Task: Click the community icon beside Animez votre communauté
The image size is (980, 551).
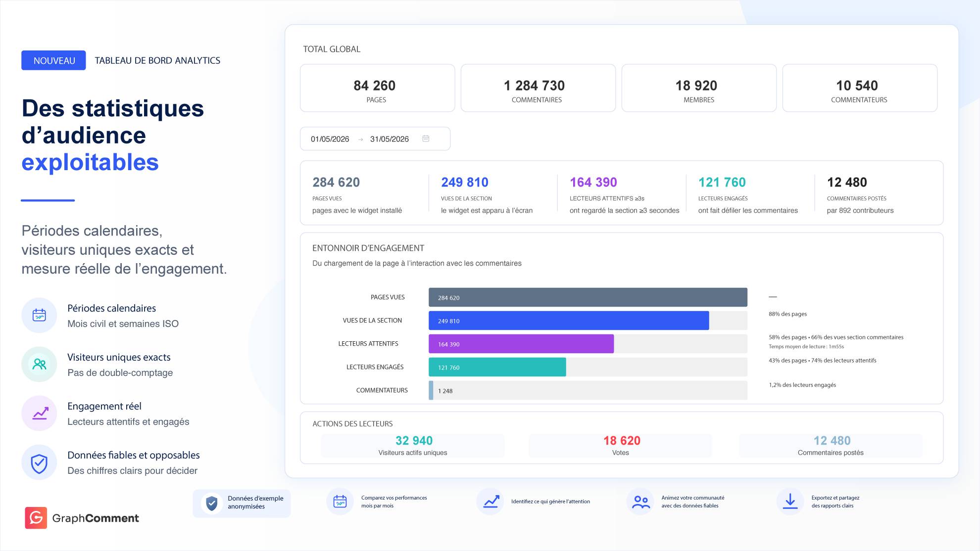Action: 640,501
